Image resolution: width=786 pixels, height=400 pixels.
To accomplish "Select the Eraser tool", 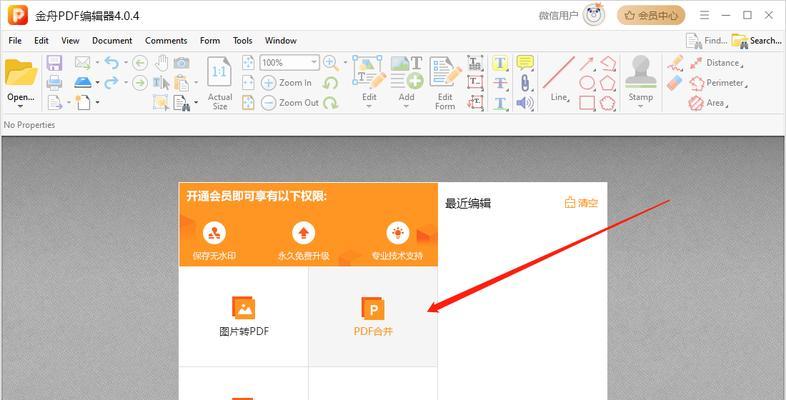I will click(x=675, y=83).
